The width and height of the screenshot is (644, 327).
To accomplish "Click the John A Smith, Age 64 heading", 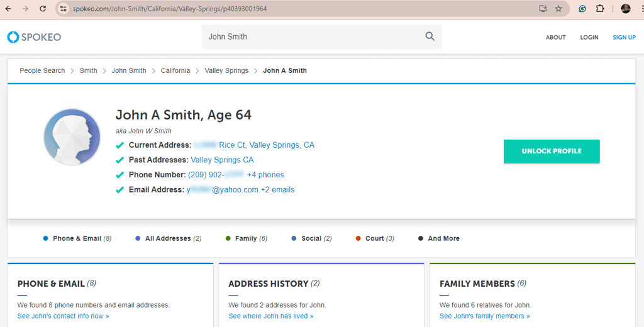I will click(183, 115).
